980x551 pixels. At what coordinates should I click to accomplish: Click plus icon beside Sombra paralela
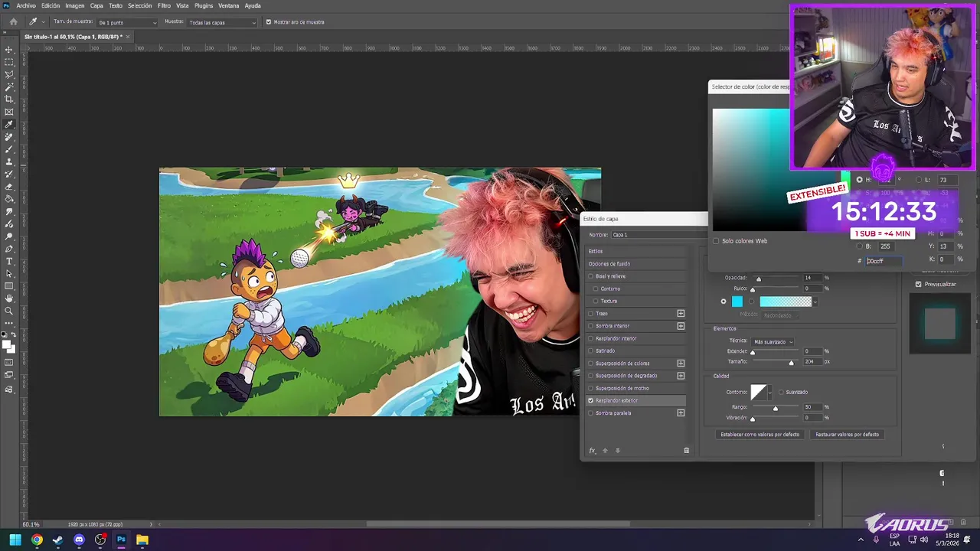[681, 413]
